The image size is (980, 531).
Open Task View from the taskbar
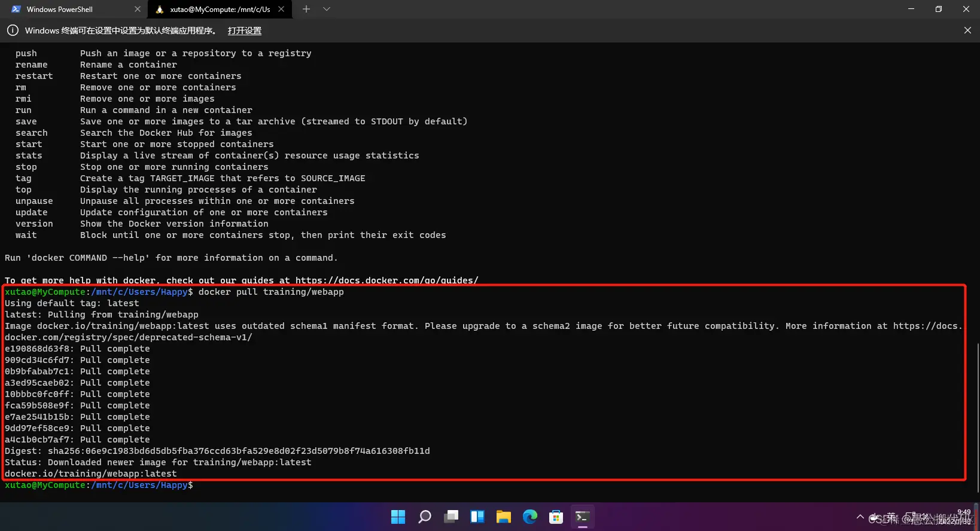coord(451,517)
